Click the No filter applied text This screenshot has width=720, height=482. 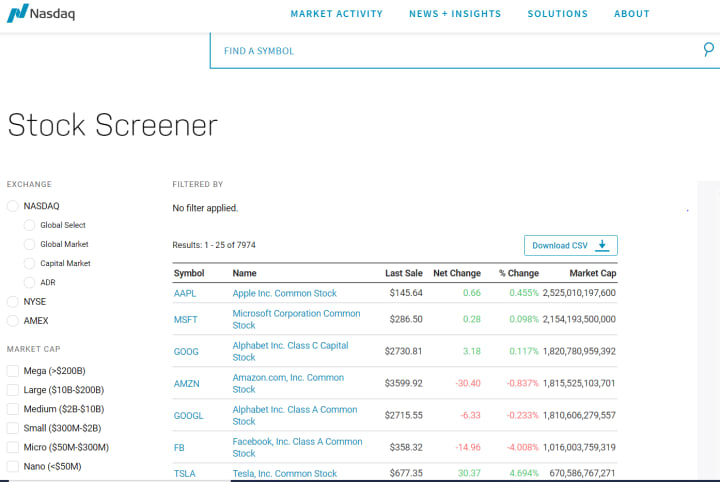(x=205, y=208)
